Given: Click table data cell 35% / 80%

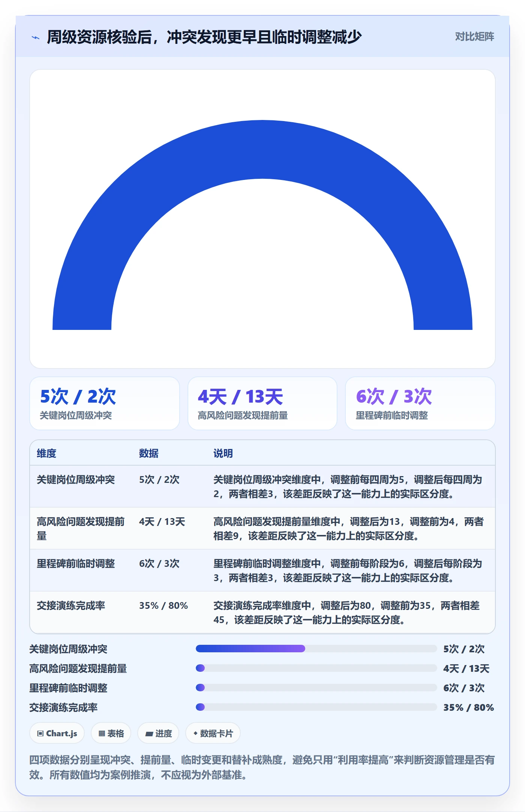Looking at the screenshot, I should click(x=163, y=605).
